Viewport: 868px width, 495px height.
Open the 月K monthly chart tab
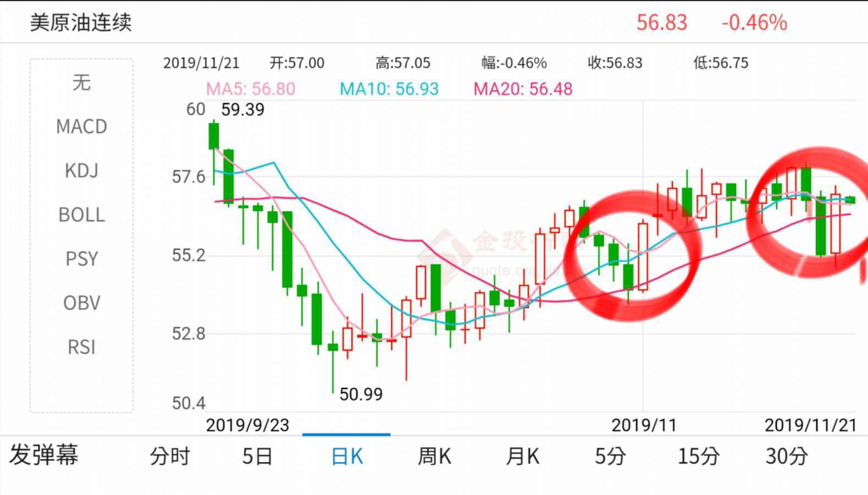(x=522, y=456)
